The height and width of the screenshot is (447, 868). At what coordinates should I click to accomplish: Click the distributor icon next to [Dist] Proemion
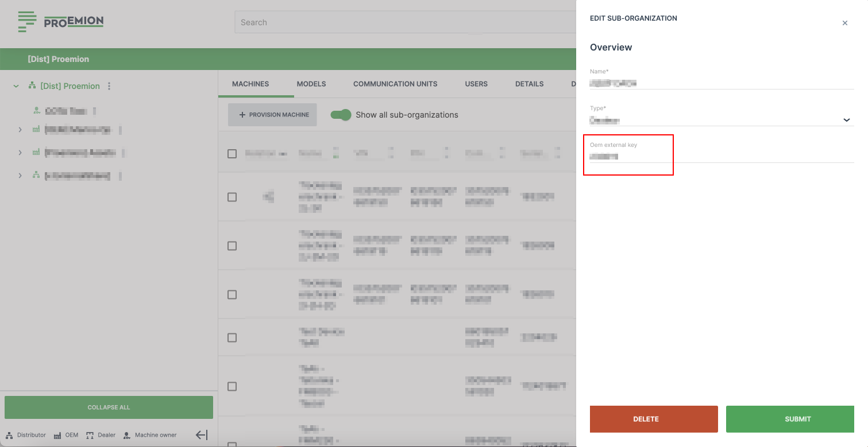pos(32,86)
